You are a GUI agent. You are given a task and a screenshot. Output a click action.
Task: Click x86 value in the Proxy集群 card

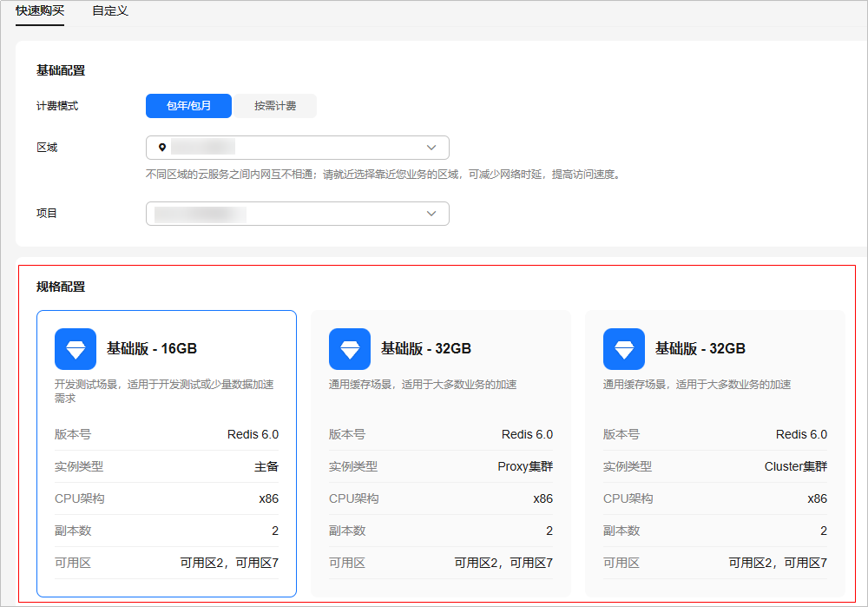(x=543, y=498)
